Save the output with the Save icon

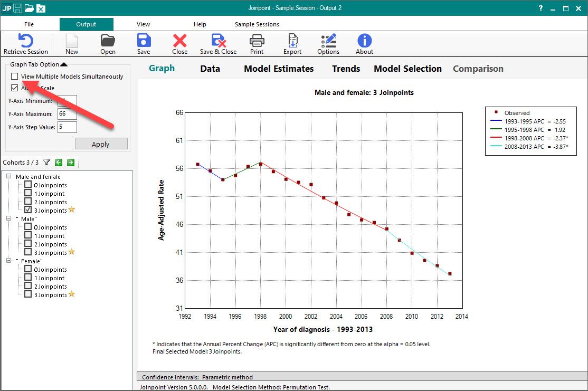(144, 41)
